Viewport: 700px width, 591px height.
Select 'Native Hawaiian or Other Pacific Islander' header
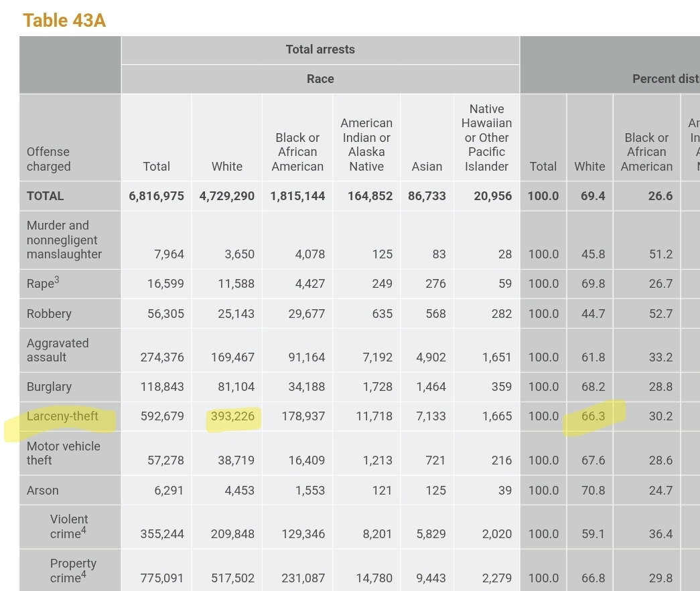(486, 137)
